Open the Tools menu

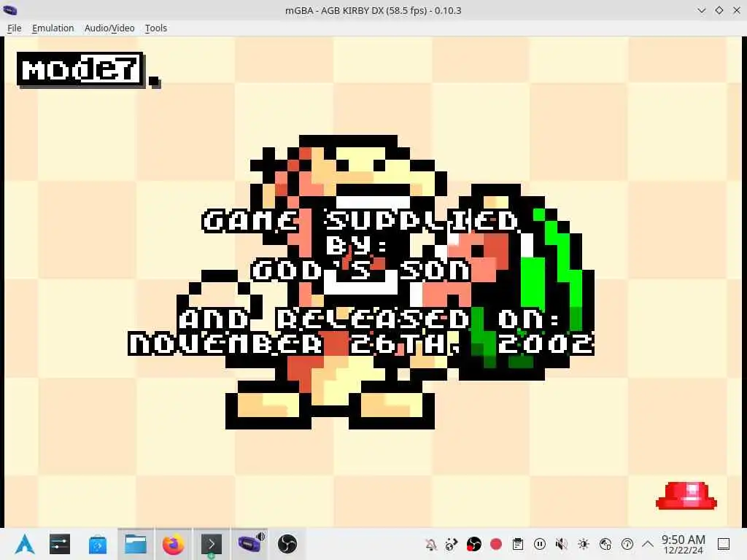click(156, 28)
